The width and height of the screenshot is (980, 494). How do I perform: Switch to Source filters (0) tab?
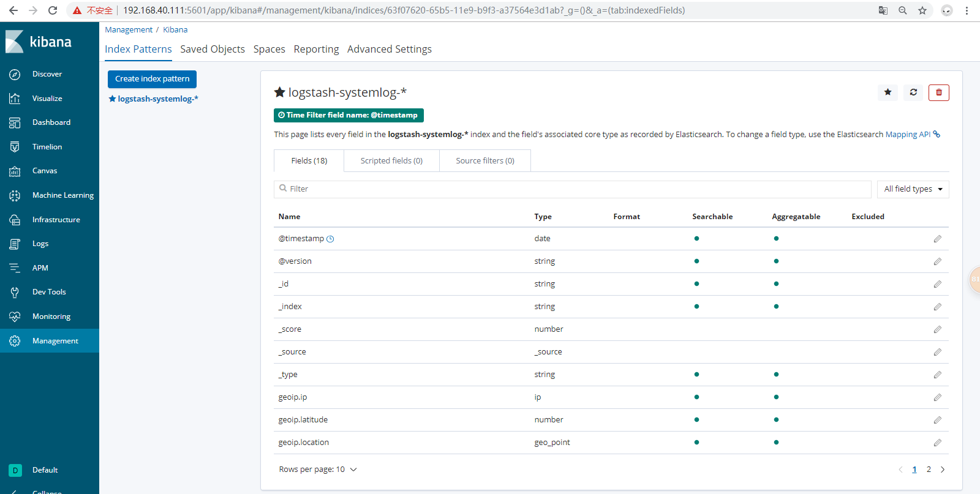(x=485, y=160)
